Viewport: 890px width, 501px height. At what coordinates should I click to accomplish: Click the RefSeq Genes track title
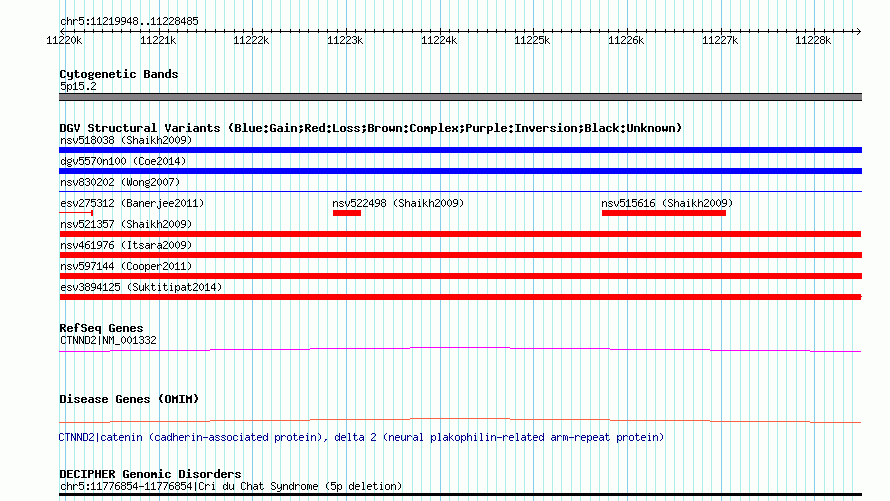pos(101,328)
